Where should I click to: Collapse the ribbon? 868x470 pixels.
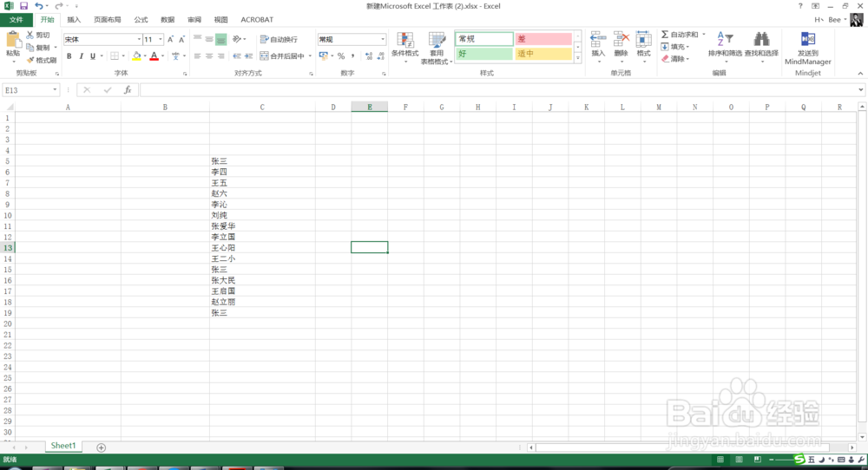860,73
